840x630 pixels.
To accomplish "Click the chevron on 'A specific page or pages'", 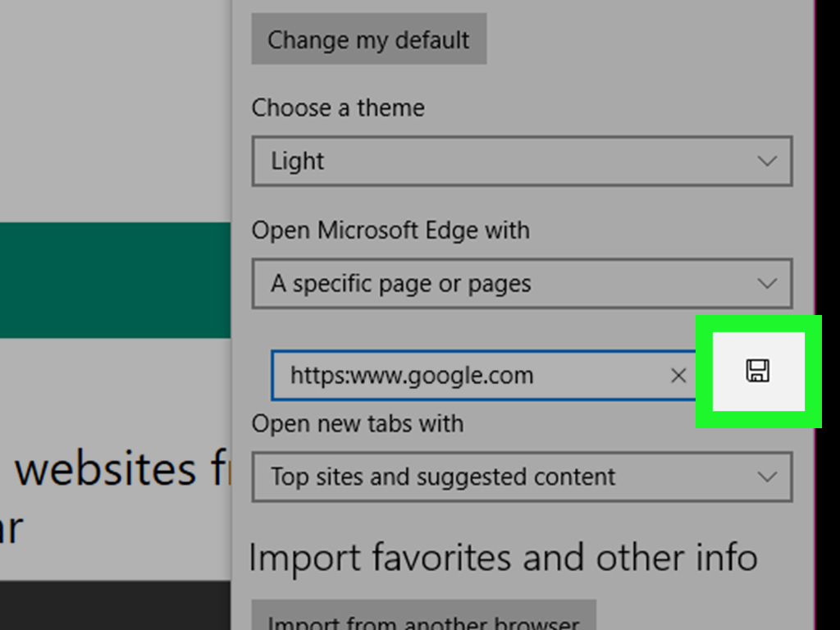I will pos(767,283).
